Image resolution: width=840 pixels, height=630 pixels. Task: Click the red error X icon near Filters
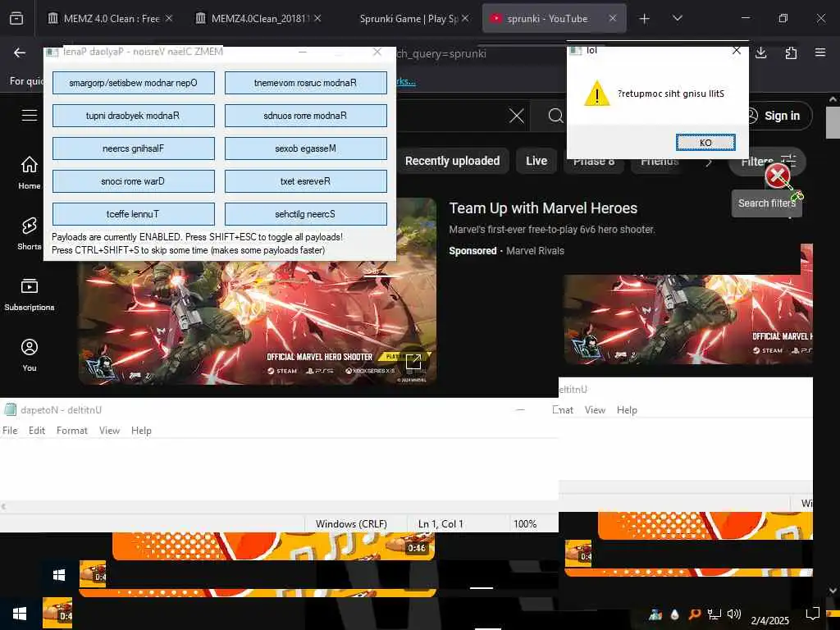coord(778,176)
